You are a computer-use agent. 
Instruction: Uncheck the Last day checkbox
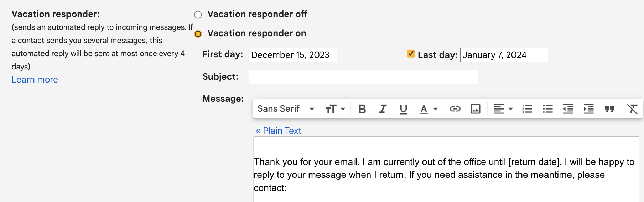click(x=411, y=54)
